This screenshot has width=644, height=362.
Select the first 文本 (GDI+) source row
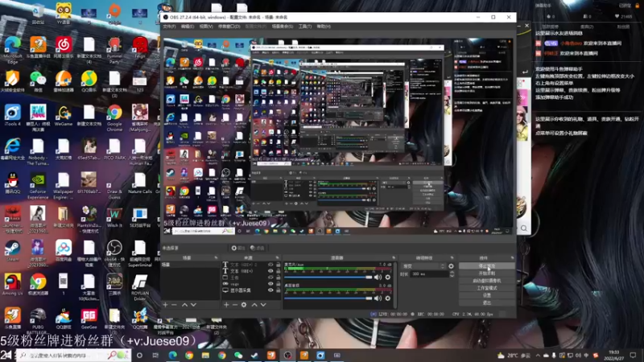pos(251,265)
